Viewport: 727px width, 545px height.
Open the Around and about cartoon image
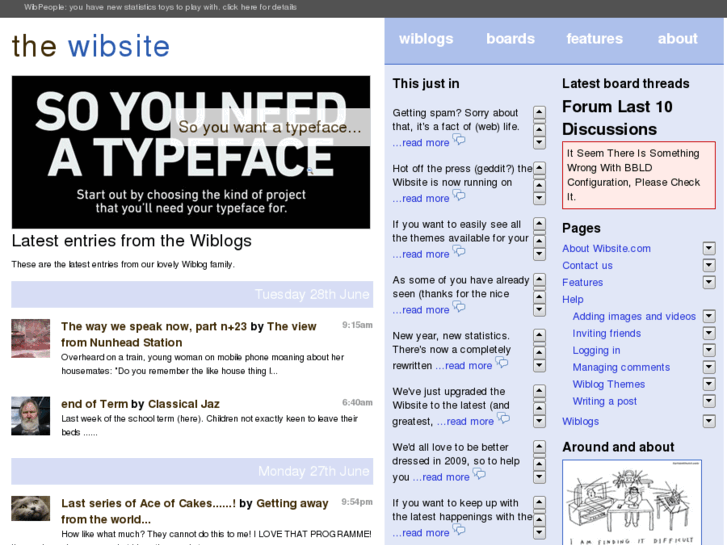tap(632, 502)
